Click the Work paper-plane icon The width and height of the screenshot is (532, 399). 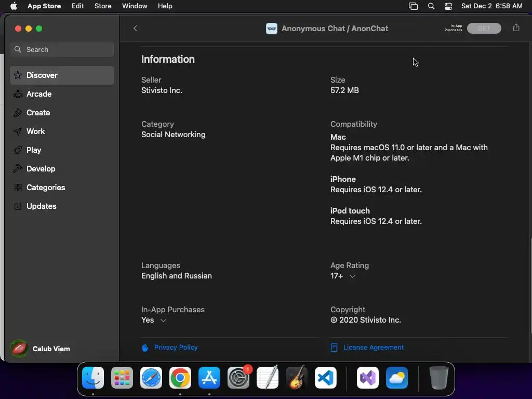point(18,131)
